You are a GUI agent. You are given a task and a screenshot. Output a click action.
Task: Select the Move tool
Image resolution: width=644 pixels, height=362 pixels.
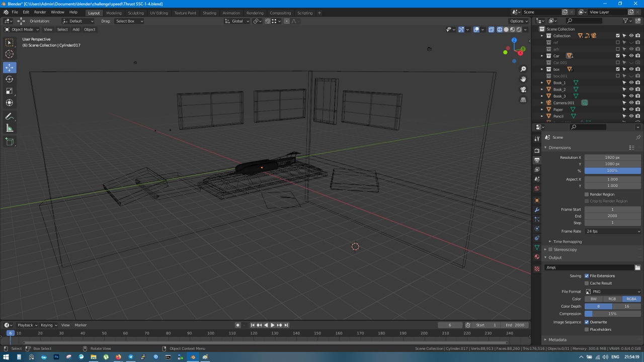[x=10, y=67]
